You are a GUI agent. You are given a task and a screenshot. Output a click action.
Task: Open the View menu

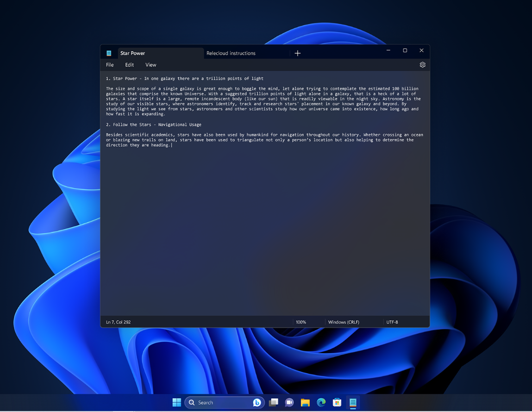tap(150, 65)
